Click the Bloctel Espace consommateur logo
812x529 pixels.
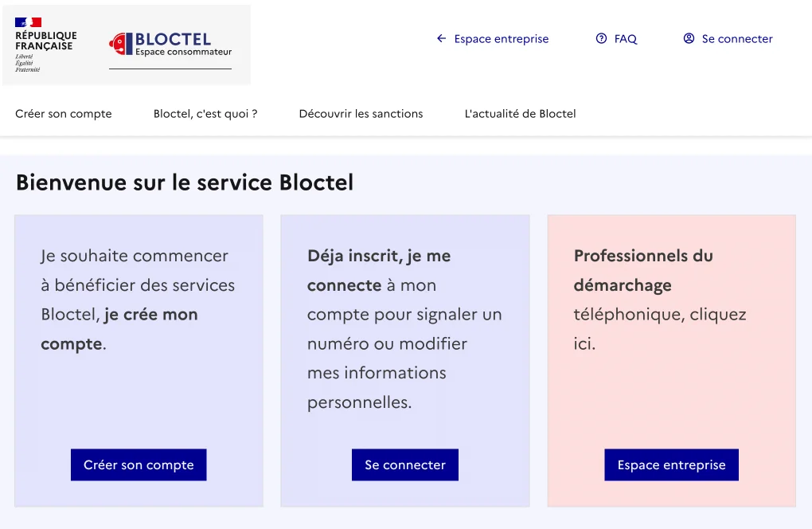[x=170, y=45]
